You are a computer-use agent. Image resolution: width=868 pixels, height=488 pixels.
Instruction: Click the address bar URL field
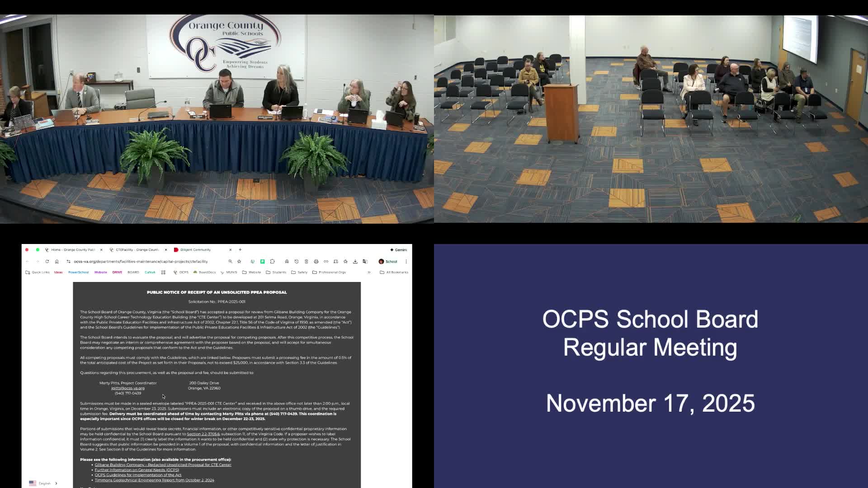click(x=141, y=262)
